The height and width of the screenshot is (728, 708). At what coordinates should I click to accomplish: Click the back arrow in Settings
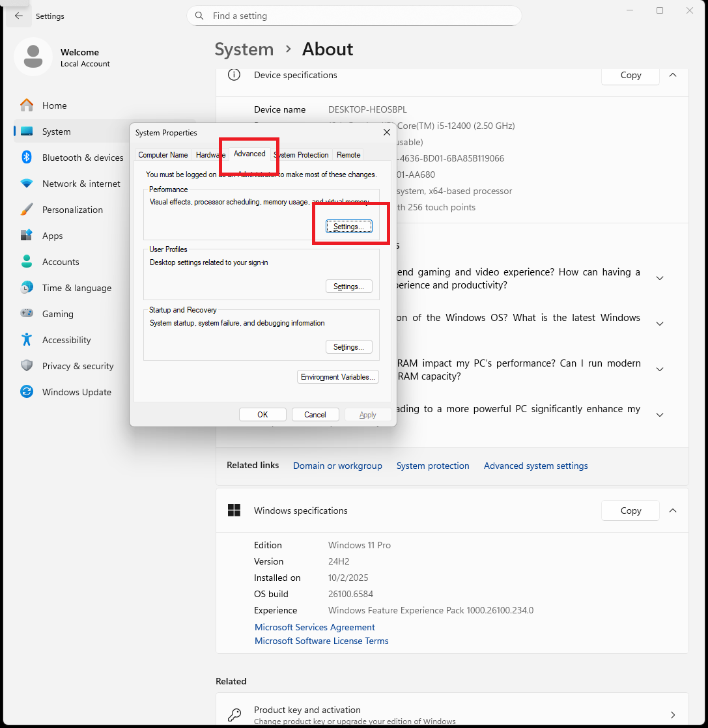(19, 16)
